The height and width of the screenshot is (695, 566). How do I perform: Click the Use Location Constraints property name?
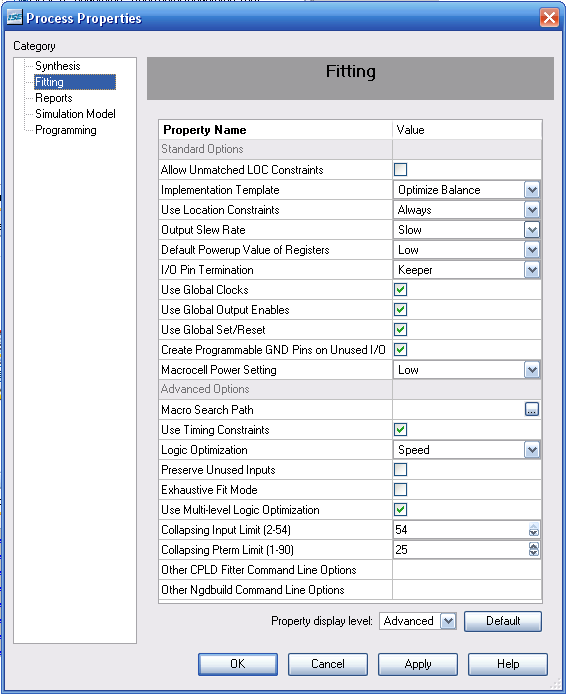pyautogui.click(x=220, y=210)
